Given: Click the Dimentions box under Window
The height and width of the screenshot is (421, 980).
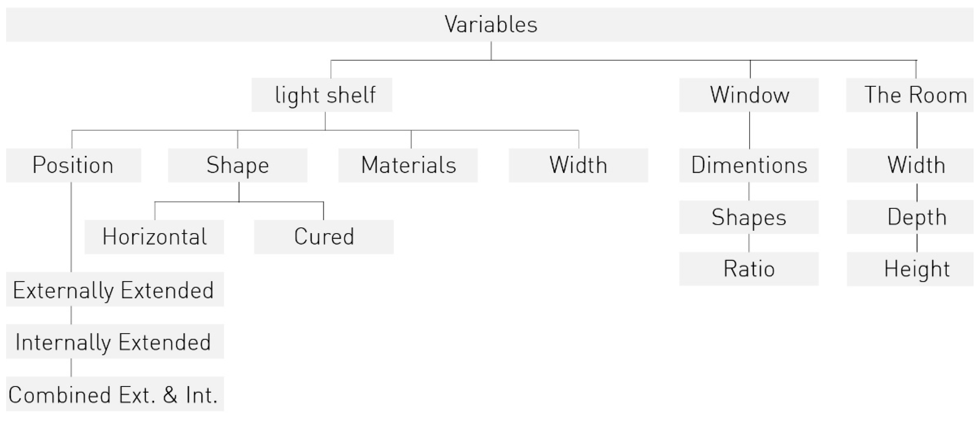Looking at the screenshot, I should tap(749, 165).
